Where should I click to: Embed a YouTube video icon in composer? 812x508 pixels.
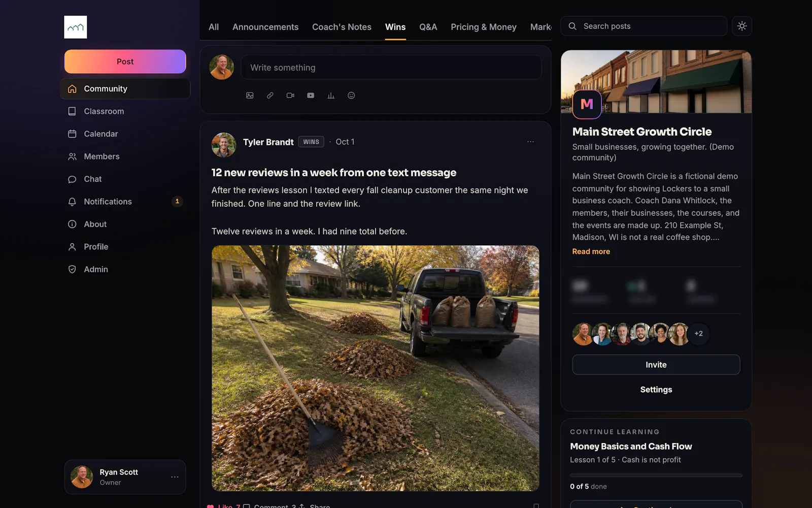(311, 96)
